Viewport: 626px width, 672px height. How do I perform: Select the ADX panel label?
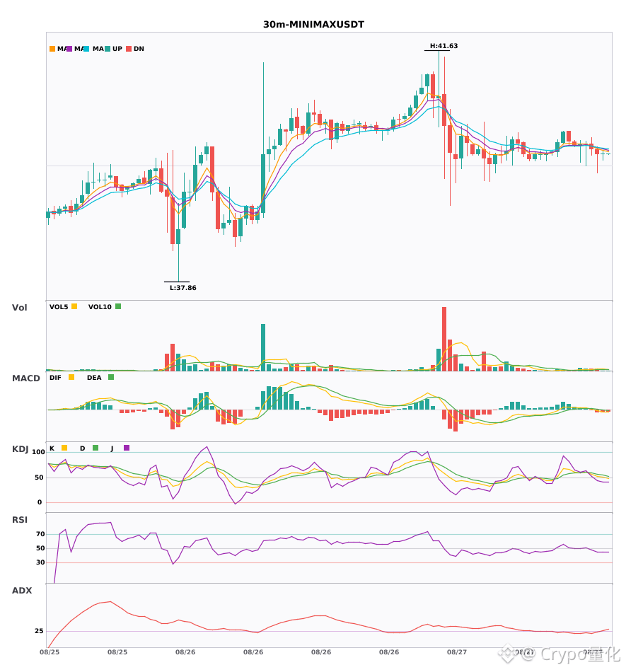[x=22, y=590]
